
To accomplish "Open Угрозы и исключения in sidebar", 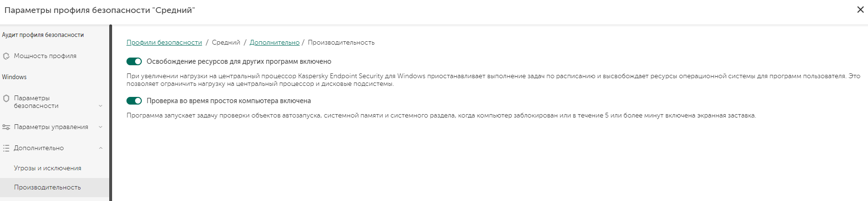I will point(47,168).
